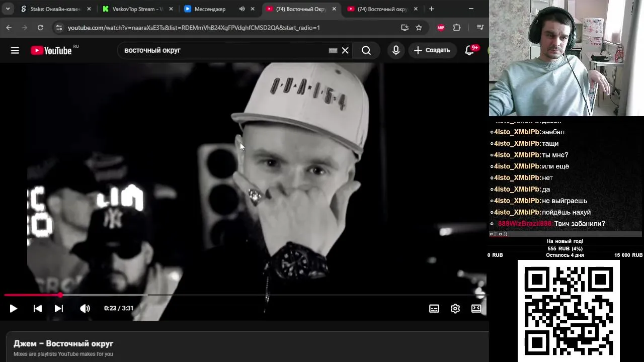Close the Stake tab
Screen dimensions: 644x362
coord(89,9)
